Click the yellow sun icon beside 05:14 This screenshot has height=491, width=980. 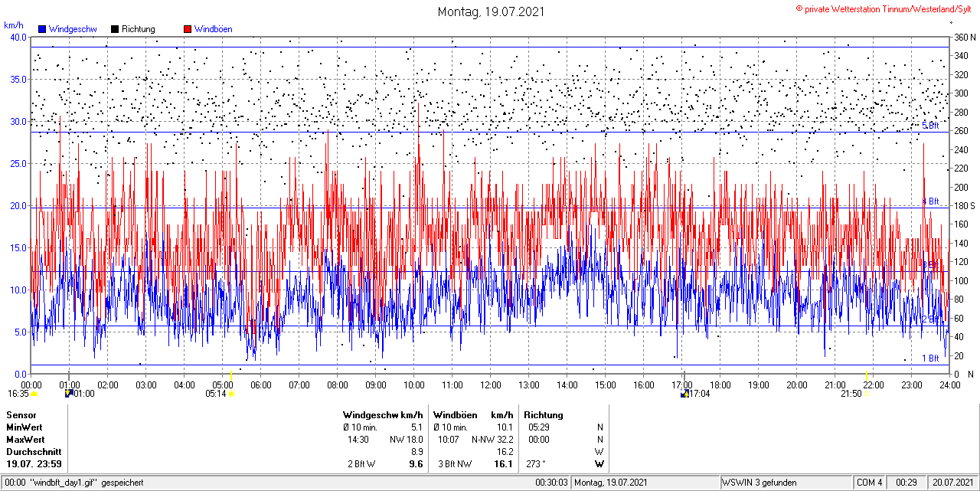(232, 394)
